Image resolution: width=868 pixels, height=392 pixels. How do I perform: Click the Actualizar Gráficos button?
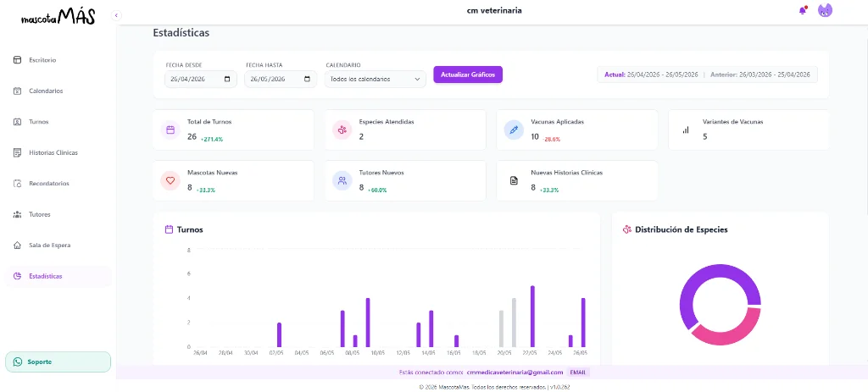[x=468, y=75]
